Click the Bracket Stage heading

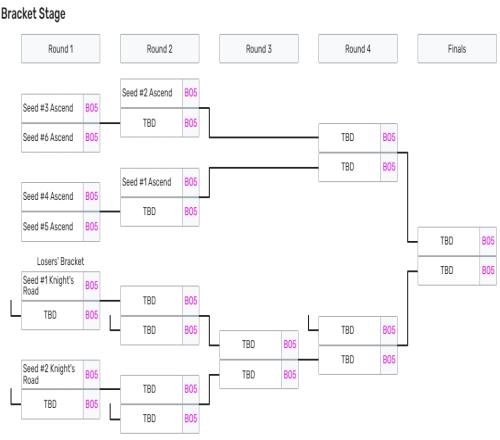33,14
